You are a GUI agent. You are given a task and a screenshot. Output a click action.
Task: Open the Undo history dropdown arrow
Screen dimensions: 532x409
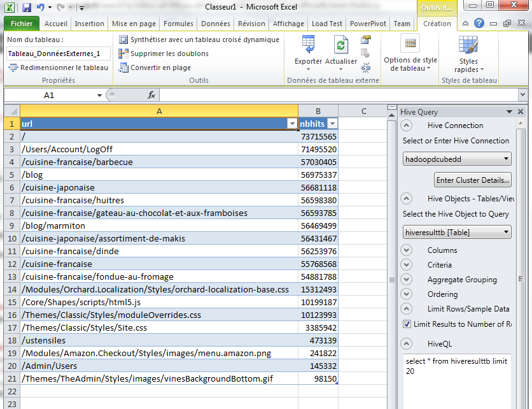(x=50, y=7)
